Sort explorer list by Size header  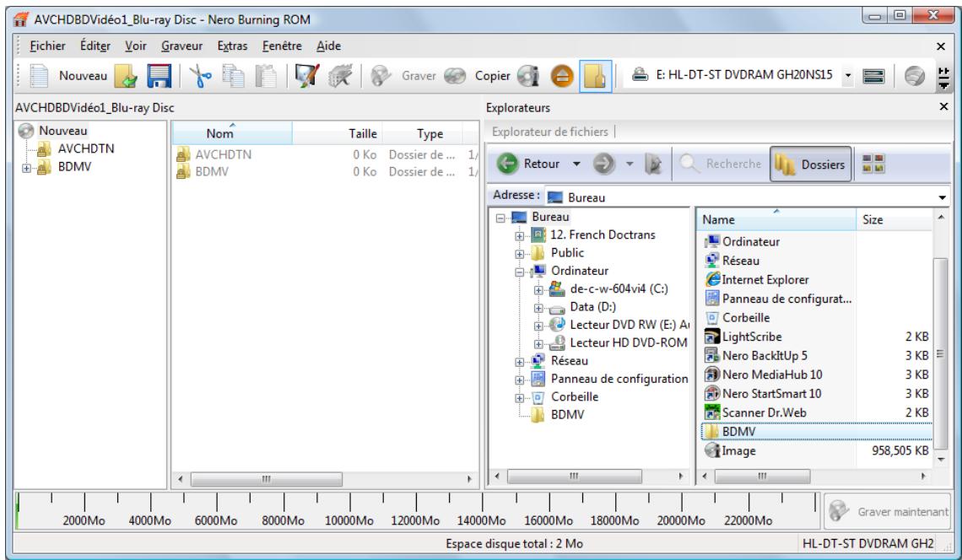click(894, 219)
